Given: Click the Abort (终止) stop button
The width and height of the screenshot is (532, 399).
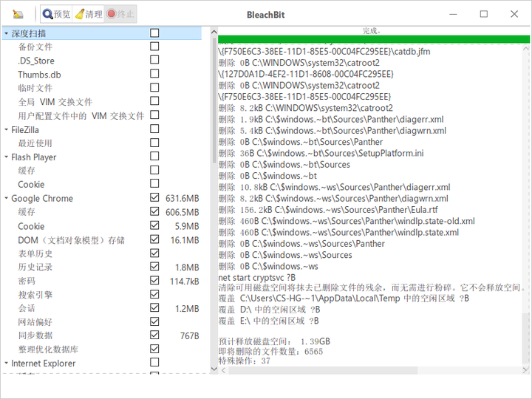Looking at the screenshot, I should pos(120,14).
